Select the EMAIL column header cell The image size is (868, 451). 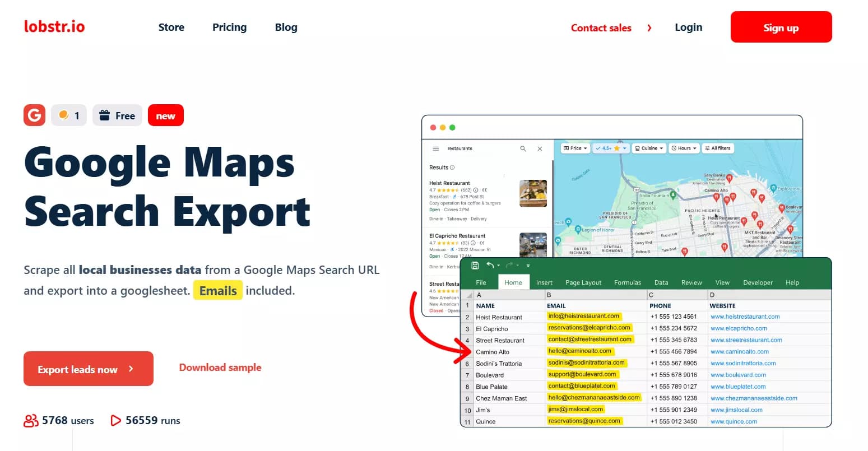point(596,306)
